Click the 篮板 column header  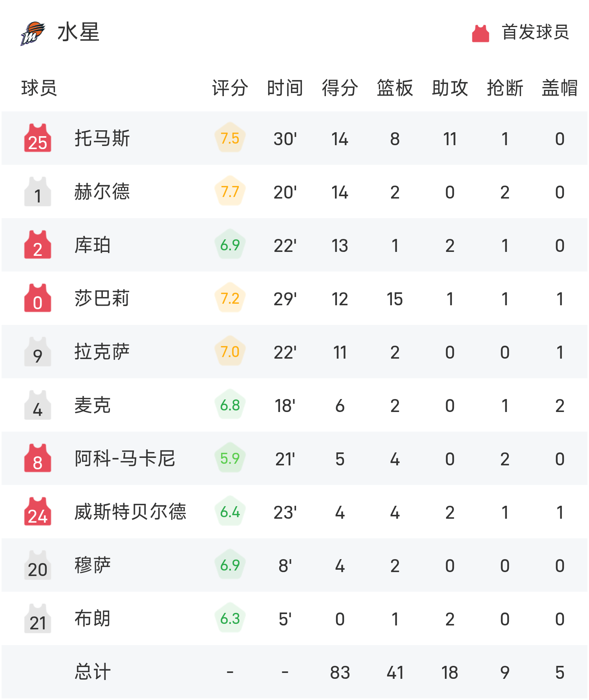tap(395, 88)
